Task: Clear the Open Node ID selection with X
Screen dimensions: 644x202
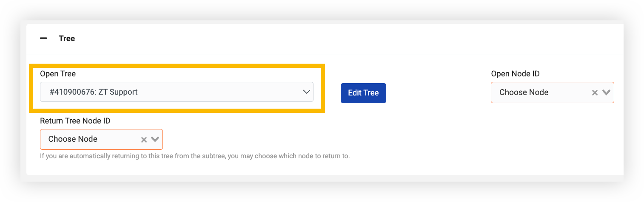Action: tap(595, 93)
